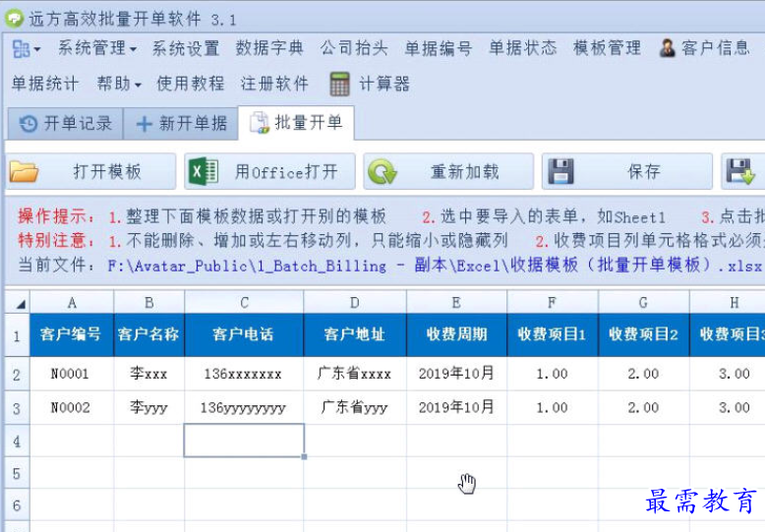Click the 重新加载 button
This screenshot has width=765, height=532.
[x=448, y=171]
